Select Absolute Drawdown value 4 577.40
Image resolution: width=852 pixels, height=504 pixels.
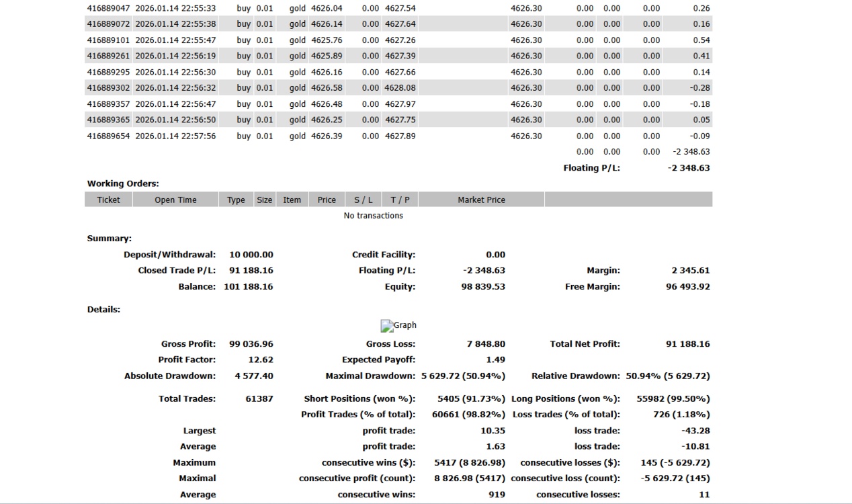point(254,376)
